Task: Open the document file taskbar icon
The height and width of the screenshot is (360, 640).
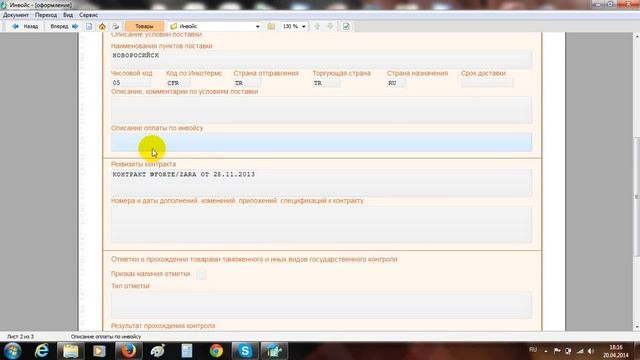Action: click(x=187, y=351)
